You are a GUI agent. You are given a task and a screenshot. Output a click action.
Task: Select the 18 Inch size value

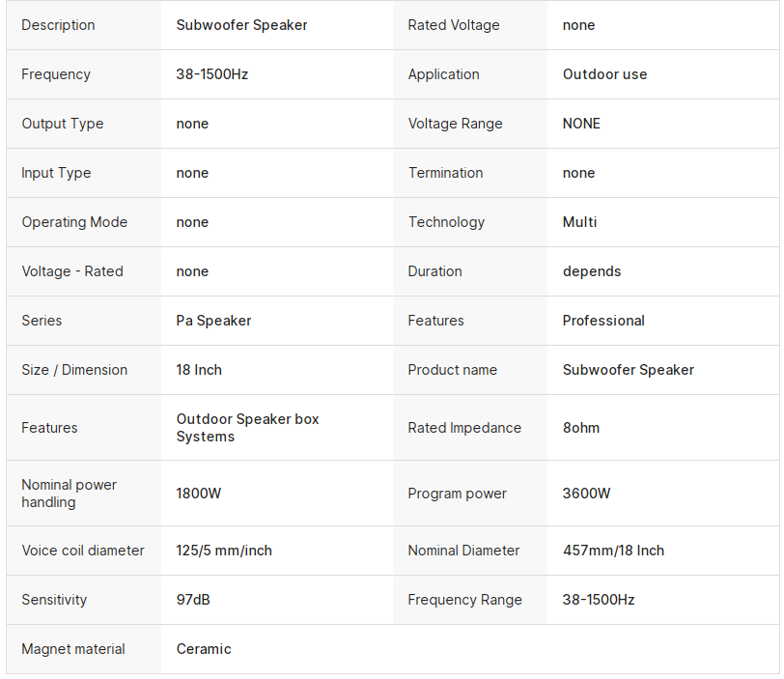point(199,370)
